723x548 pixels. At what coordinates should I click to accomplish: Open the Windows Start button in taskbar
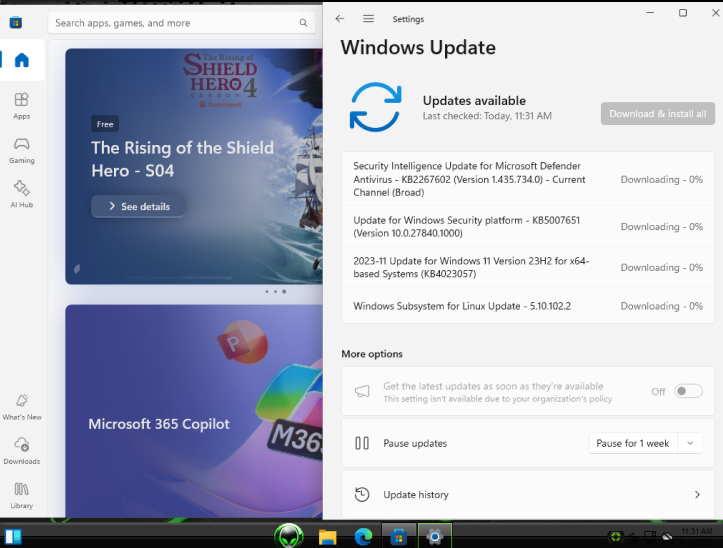(x=13, y=536)
